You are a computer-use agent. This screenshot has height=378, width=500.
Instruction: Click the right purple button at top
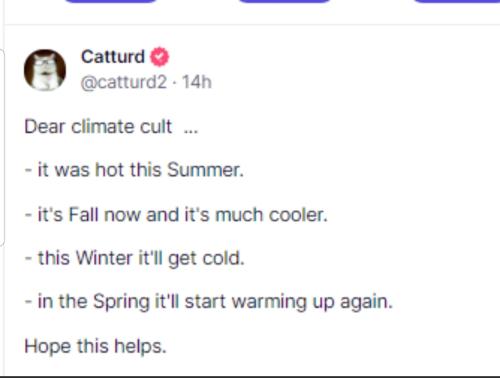tap(457, 1)
